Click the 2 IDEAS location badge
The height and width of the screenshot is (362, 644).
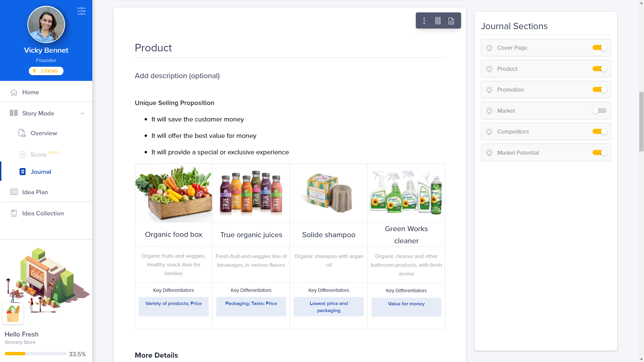46,71
